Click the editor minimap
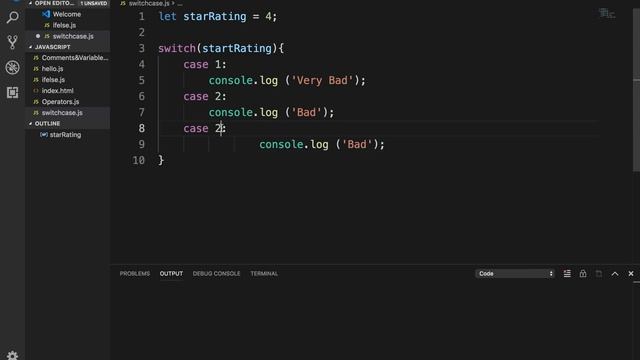The image size is (640, 360). pos(607,14)
